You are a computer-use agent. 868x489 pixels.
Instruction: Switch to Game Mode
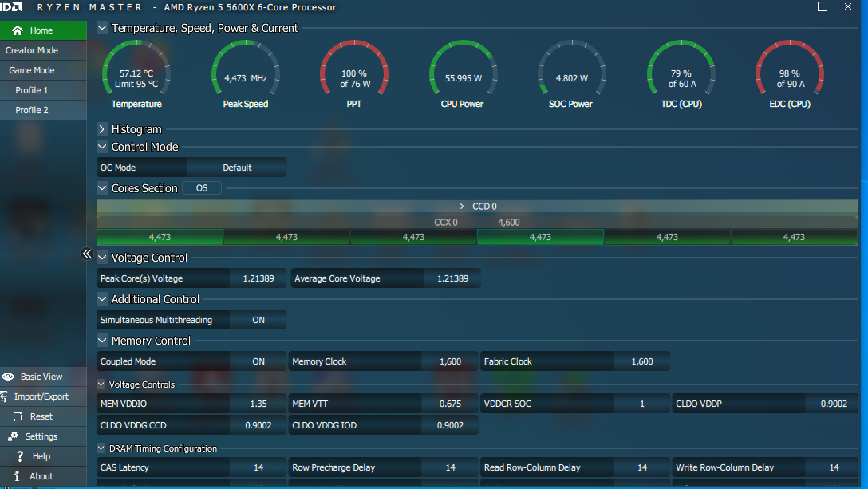[x=43, y=70]
